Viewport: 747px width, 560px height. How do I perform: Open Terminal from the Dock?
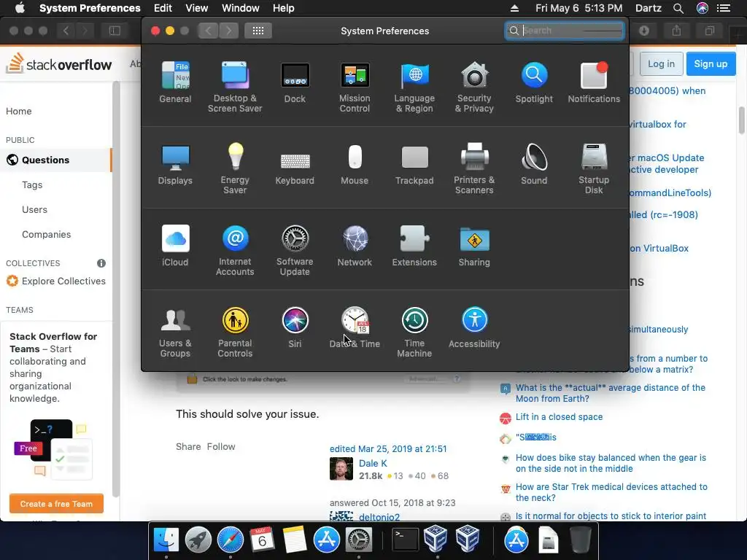(x=405, y=540)
